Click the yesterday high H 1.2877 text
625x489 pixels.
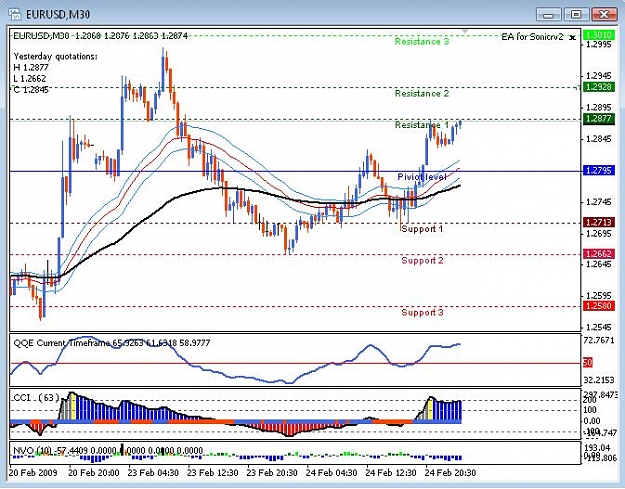point(31,67)
